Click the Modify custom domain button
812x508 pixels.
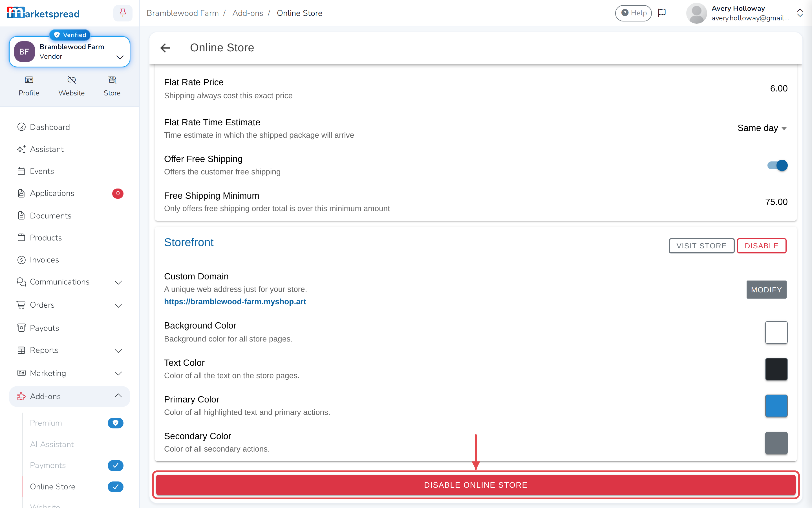tap(766, 290)
